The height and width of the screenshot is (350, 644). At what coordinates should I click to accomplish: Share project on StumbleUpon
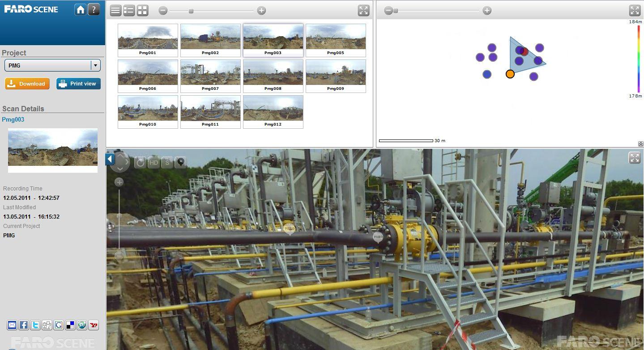[82, 325]
